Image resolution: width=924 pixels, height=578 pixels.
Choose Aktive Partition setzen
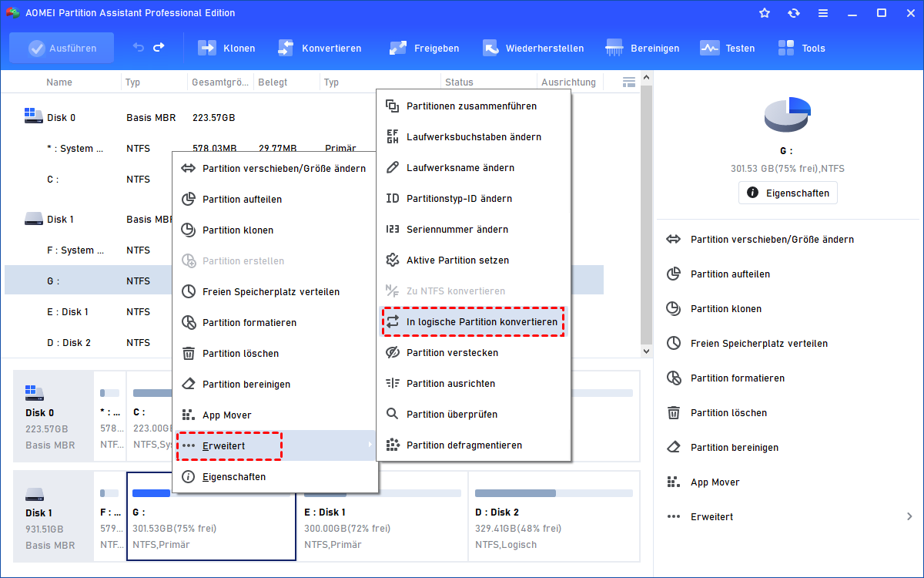(474, 260)
